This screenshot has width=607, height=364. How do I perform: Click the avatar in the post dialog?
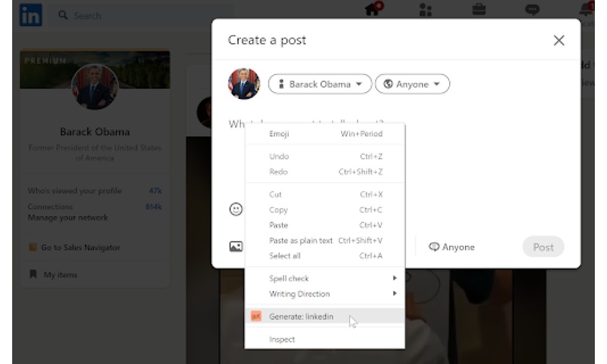click(x=244, y=84)
